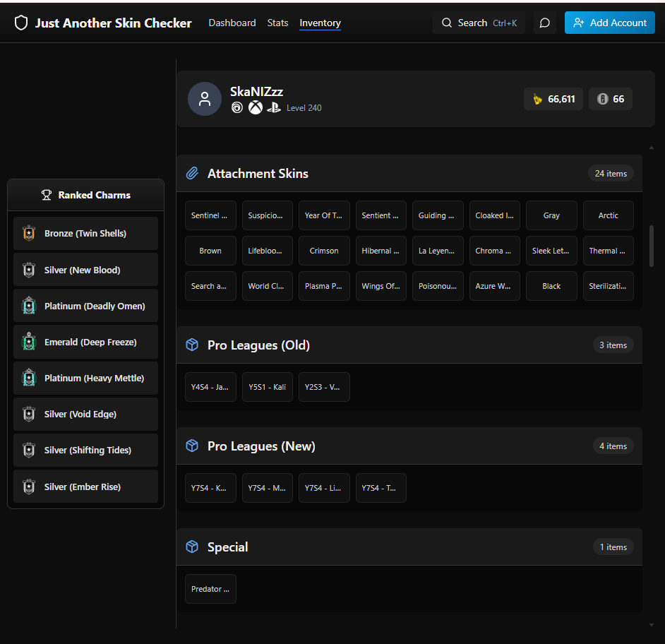Screen dimensions: 665x644
Task: Click the search magnifier icon
Action: (x=447, y=23)
